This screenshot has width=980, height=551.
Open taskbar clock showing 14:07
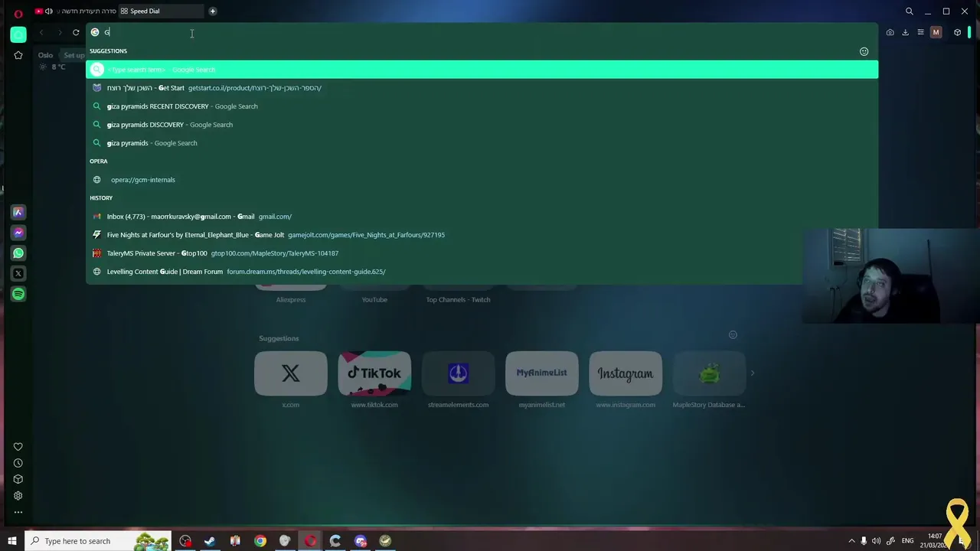(935, 541)
